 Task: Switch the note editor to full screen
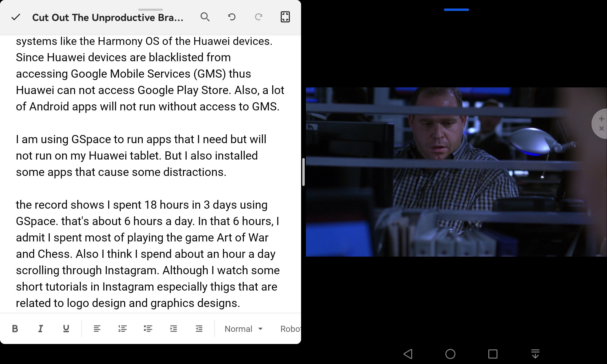[x=285, y=17]
